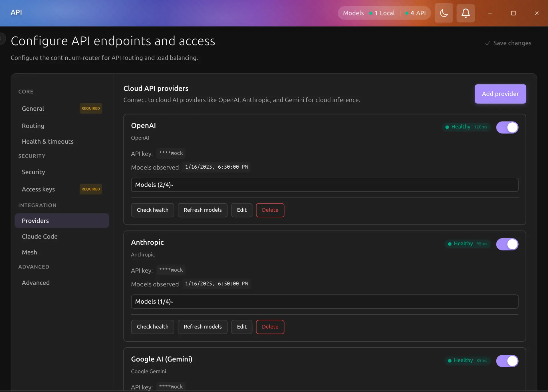Viewport: 548px width, 392px height.
Task: Click the Models status pill in header
Action: click(x=384, y=13)
